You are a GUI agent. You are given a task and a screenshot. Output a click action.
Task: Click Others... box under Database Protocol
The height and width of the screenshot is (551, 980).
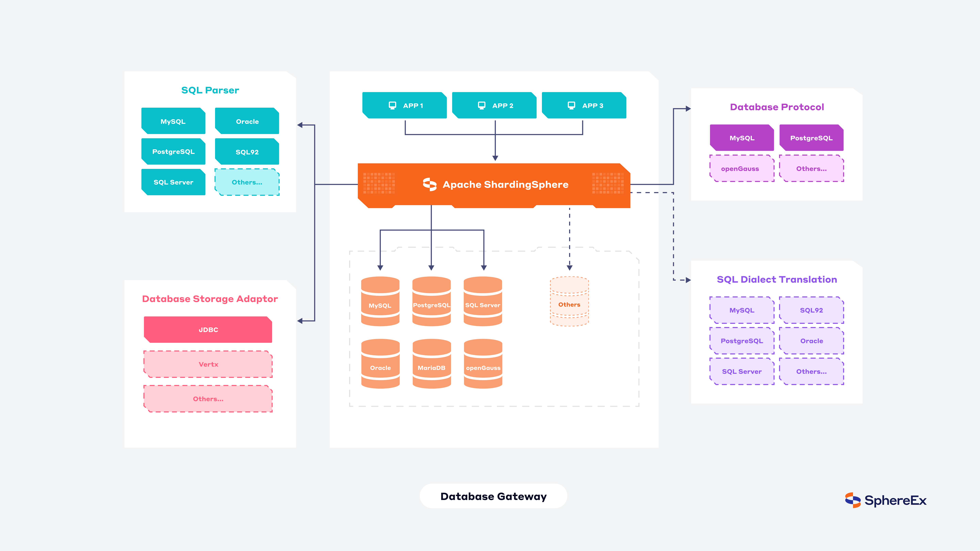(811, 169)
